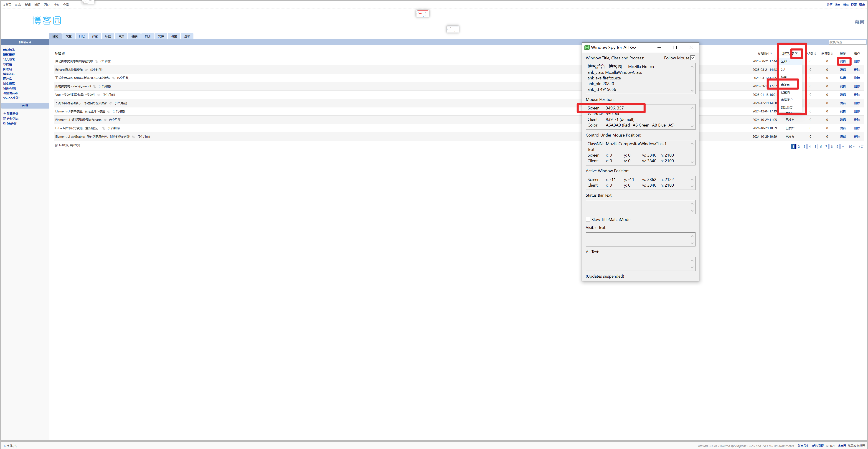Enable the Slow TitleMatchMode checkbox
The width and height of the screenshot is (868, 449).
[588, 219]
